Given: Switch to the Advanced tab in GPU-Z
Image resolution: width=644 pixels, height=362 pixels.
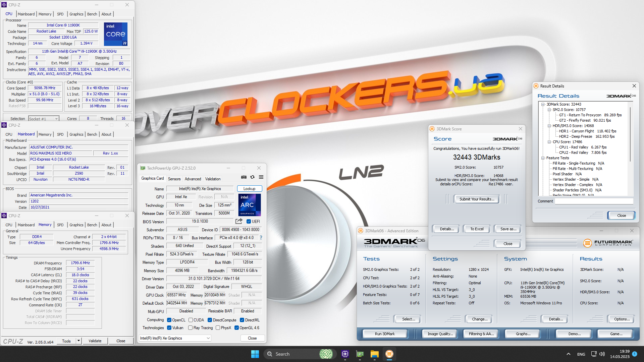Looking at the screenshot, I should click(x=193, y=179).
